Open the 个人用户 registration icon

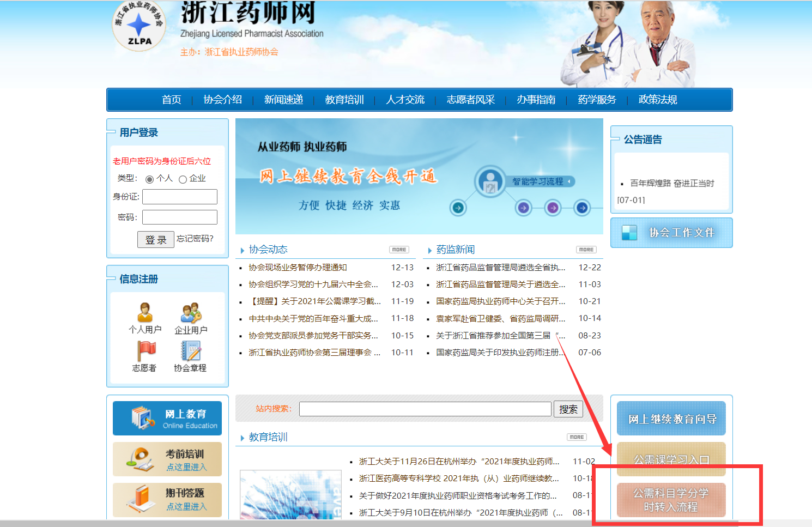click(144, 313)
